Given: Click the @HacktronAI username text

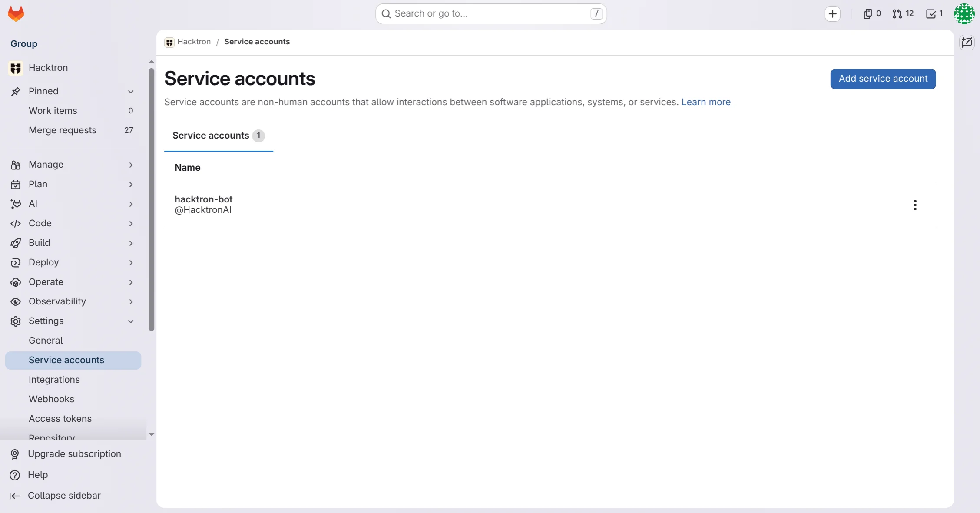Looking at the screenshot, I should (203, 210).
